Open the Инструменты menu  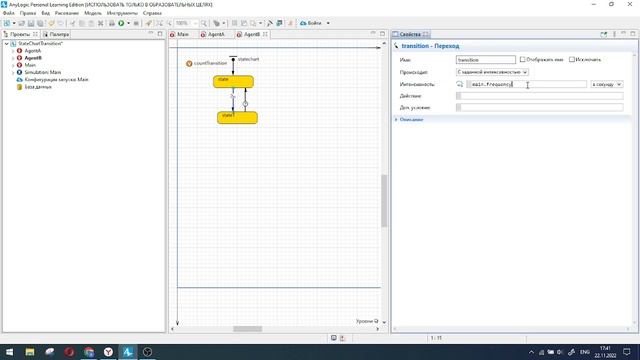pos(122,13)
